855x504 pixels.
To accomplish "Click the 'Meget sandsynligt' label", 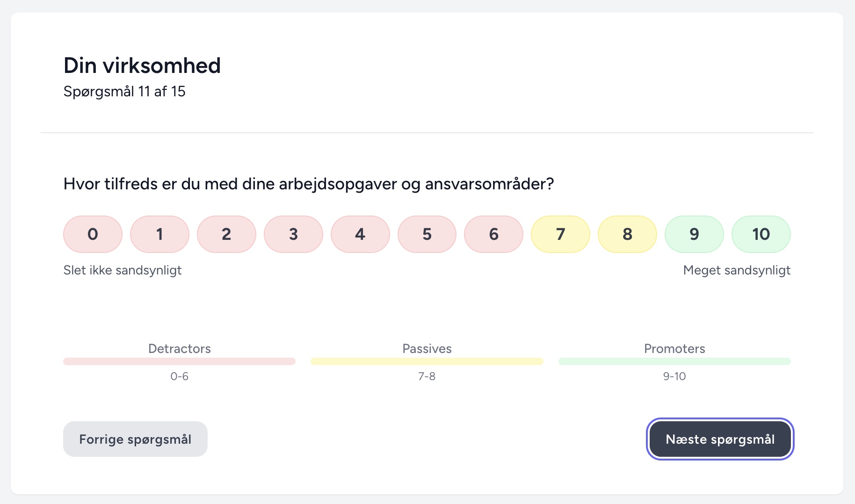I will click(x=737, y=270).
